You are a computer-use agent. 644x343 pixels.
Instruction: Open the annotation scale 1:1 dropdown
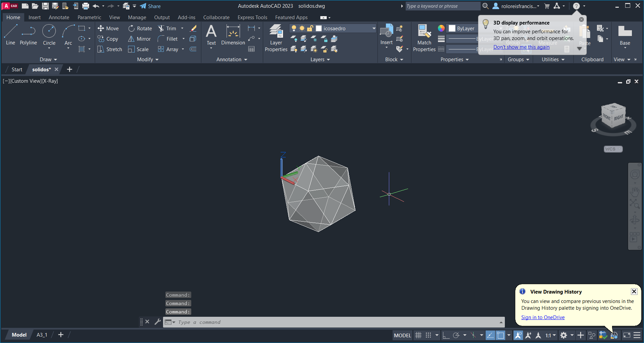(x=550, y=335)
